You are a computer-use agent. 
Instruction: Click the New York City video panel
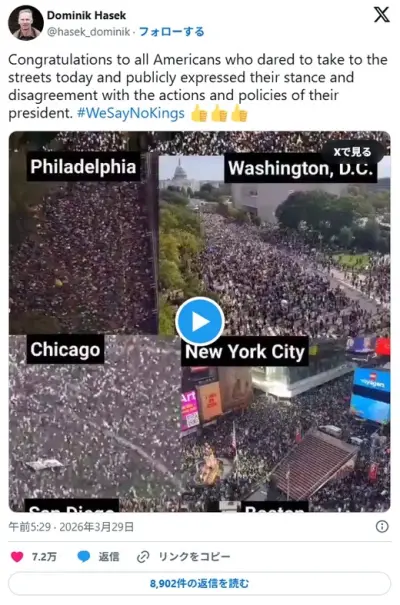click(285, 424)
